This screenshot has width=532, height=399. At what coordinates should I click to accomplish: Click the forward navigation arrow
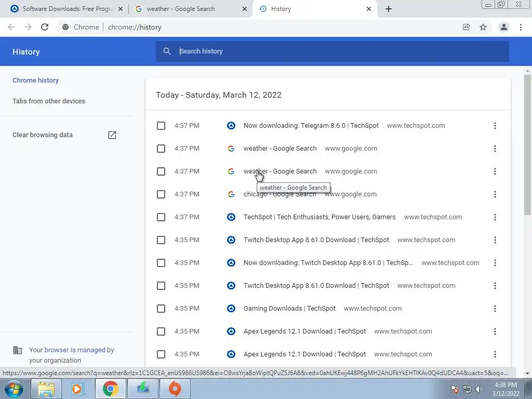[x=28, y=27]
